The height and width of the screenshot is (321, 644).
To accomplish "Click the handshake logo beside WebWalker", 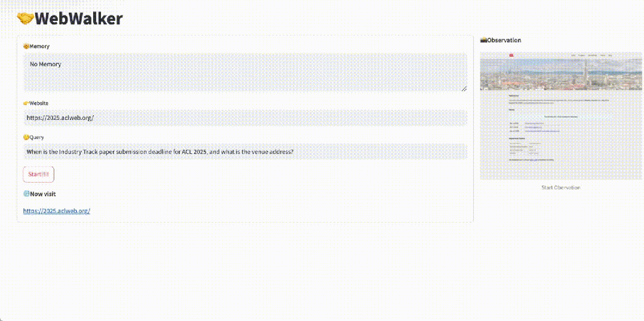I will click(25, 19).
